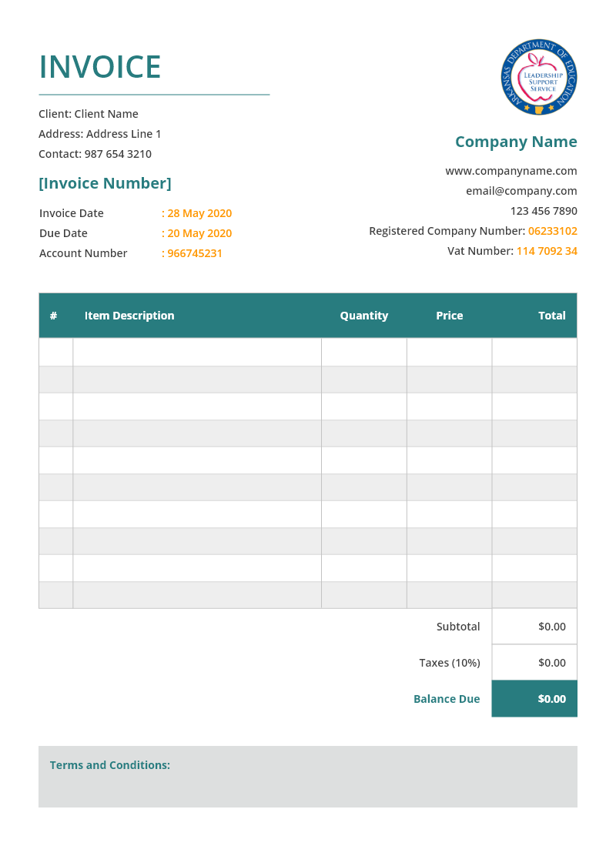Click the Registered Company Number 06233102
The width and height of the screenshot is (616, 846).
coord(552,231)
